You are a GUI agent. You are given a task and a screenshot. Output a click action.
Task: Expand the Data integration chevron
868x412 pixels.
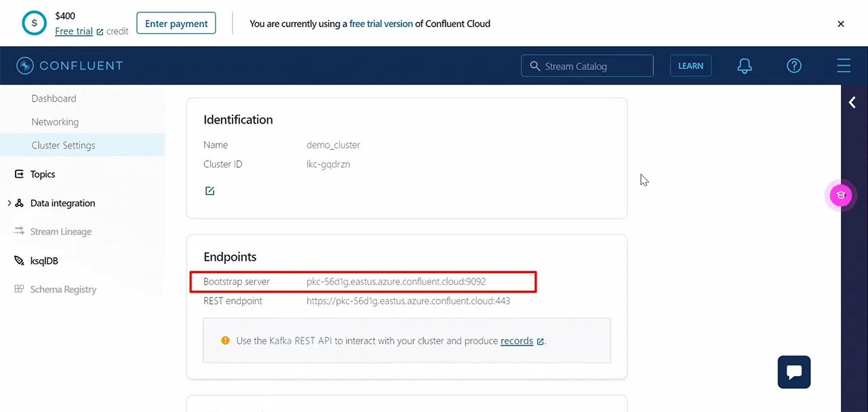(x=8, y=203)
